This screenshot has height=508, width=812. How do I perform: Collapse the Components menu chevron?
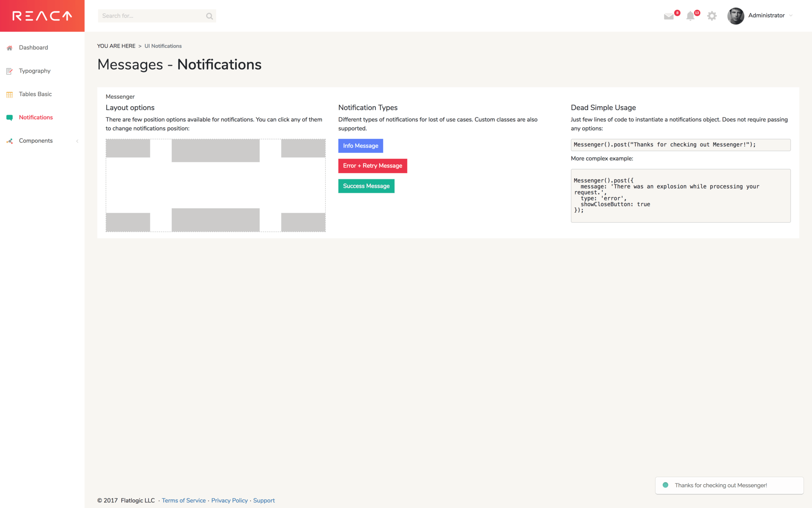coord(77,141)
